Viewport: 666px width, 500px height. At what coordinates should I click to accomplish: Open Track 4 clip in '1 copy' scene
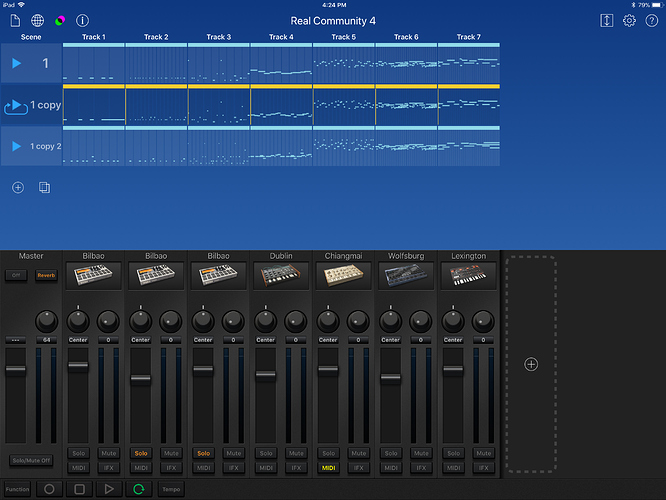pyautogui.click(x=281, y=105)
